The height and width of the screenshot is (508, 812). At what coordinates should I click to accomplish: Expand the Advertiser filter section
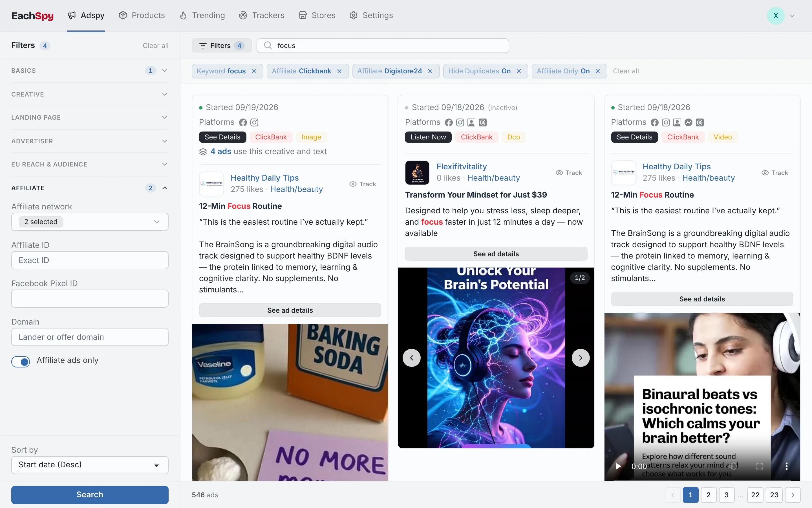90,141
